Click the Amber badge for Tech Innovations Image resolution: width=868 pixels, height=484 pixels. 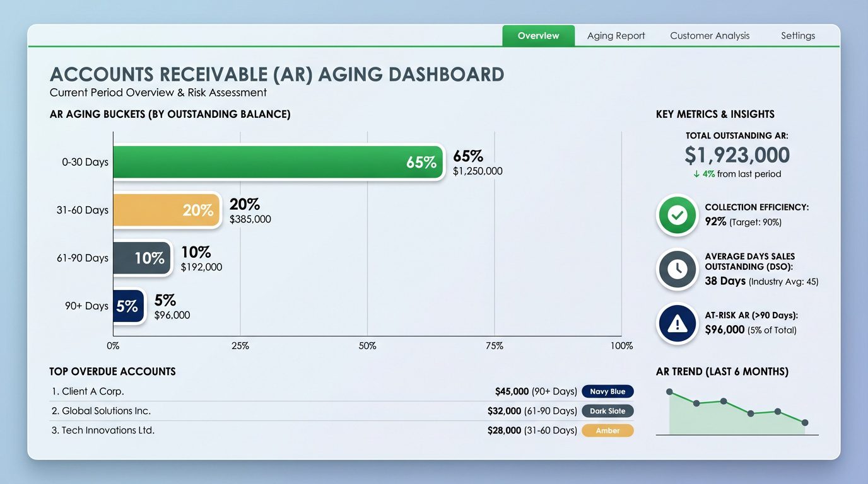tap(607, 430)
